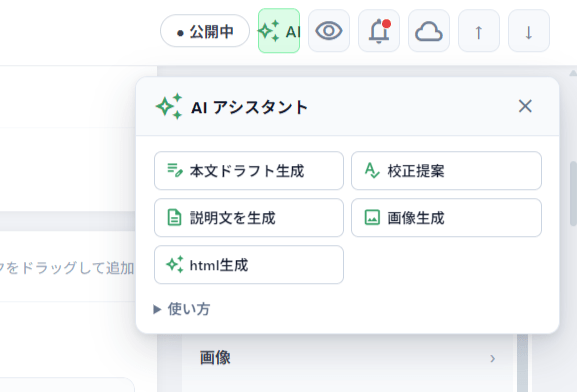This screenshot has height=392, width=577.
Task: Close the AI アシスタント panel
Action: [525, 106]
